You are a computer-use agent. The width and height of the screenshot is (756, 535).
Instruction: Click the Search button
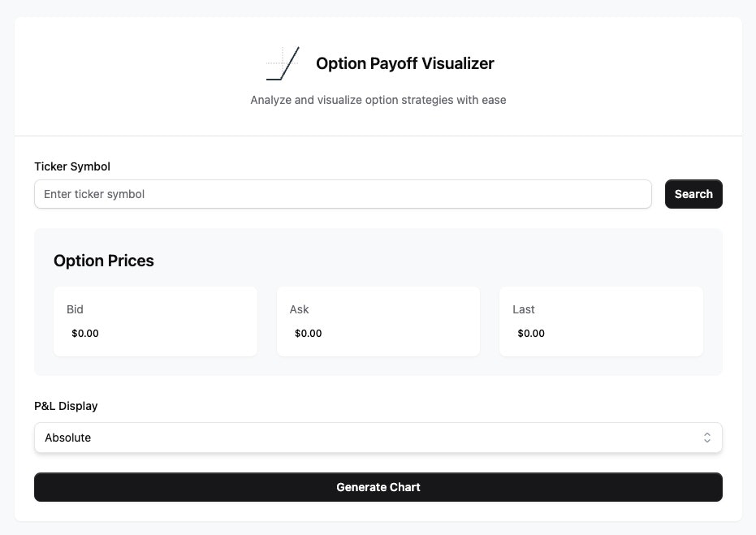(x=693, y=194)
